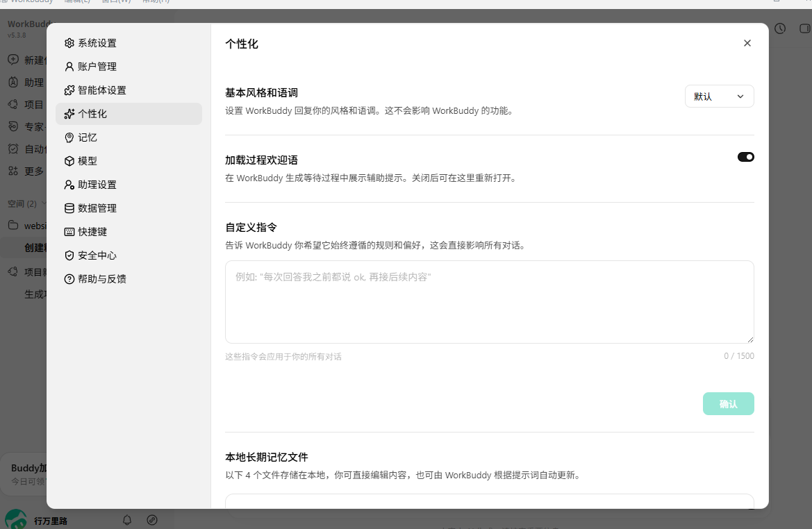Click the 数据管理 database icon
This screenshot has height=529, width=812.
pyautogui.click(x=69, y=208)
